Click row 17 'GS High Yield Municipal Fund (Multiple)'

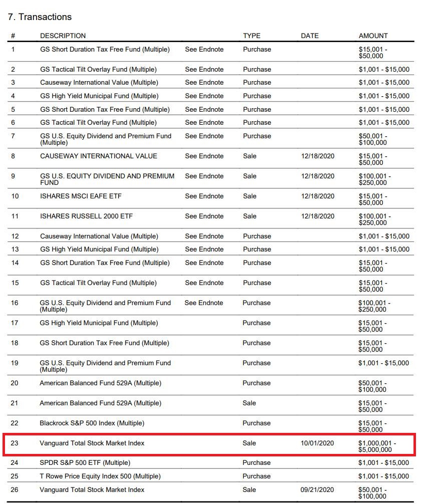[x=99, y=323]
